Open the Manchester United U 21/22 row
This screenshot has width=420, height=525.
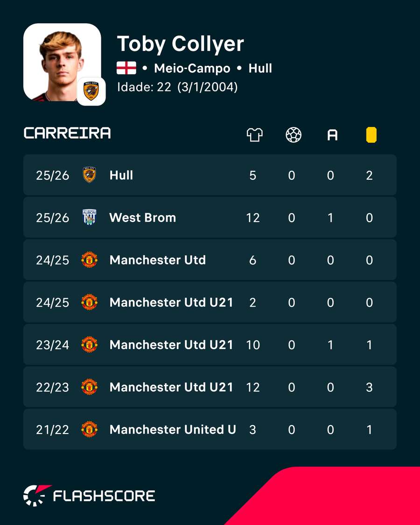point(210,429)
